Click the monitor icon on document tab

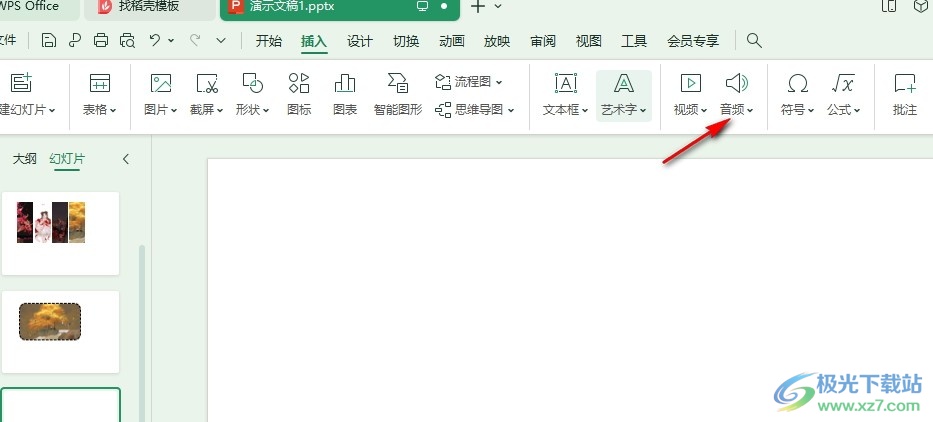422,7
